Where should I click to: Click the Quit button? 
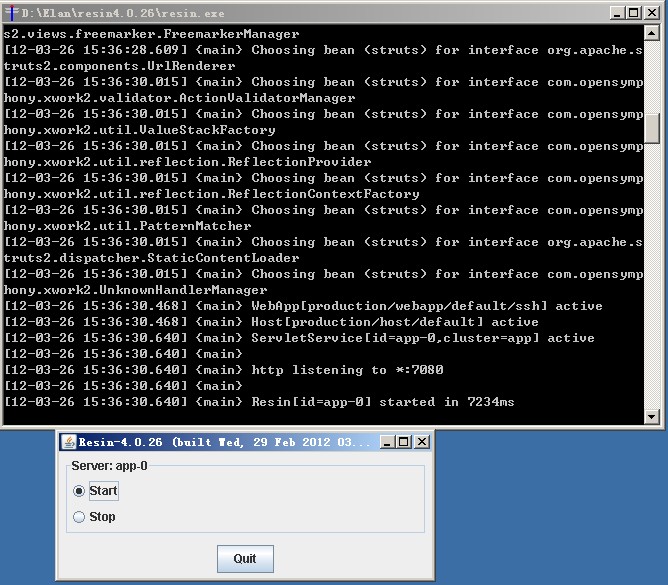click(245, 559)
